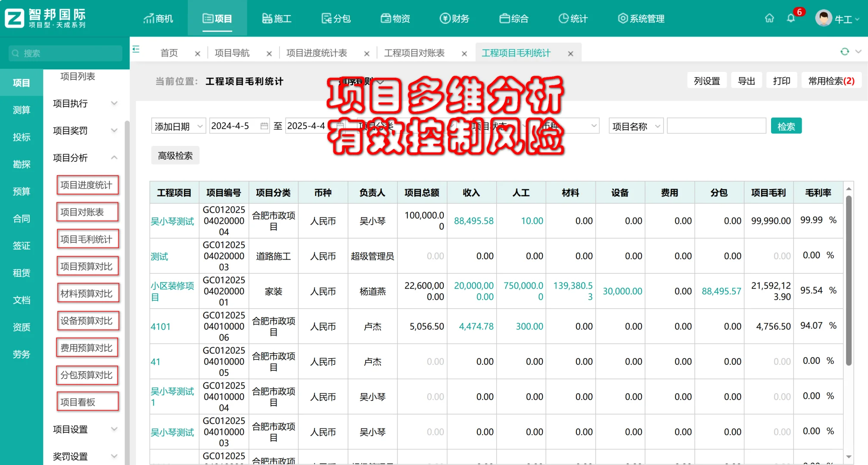Open the 施工 module
868x465 pixels.
tap(277, 18)
